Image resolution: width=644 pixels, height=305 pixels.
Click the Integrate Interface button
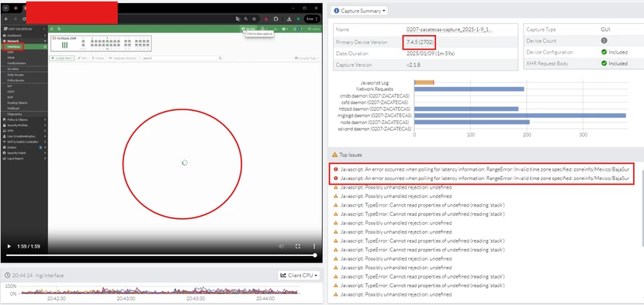[123, 58]
